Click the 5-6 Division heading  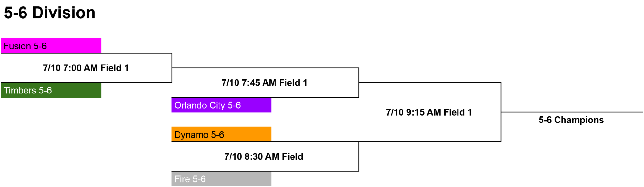tap(50, 13)
